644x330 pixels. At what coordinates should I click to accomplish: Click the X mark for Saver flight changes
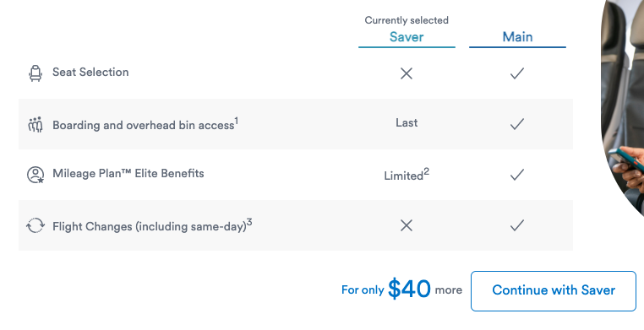click(x=407, y=225)
